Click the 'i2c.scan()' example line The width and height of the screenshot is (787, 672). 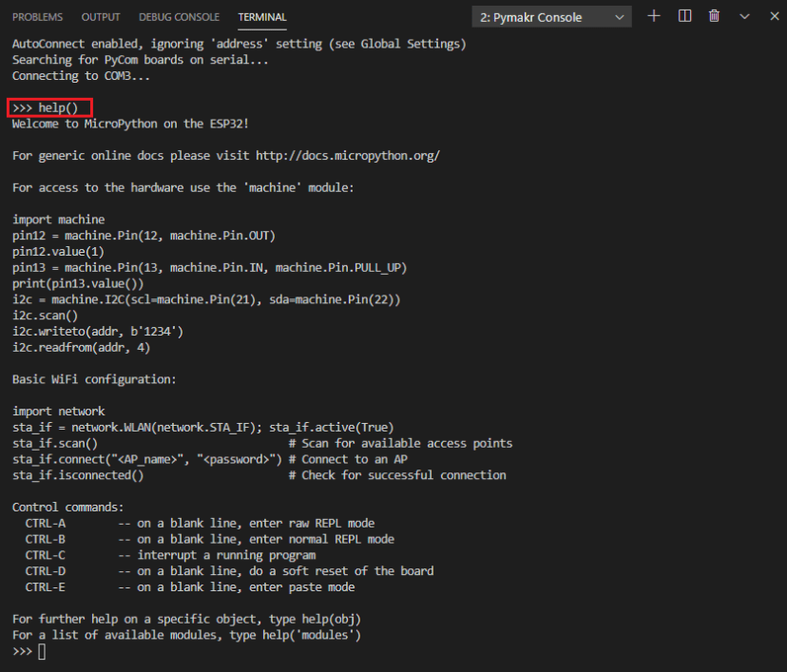46,315
